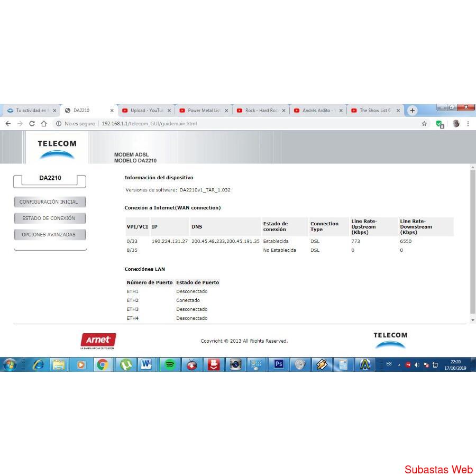476x476 pixels.
Task: Click the Windows Start button
Action: point(10,364)
